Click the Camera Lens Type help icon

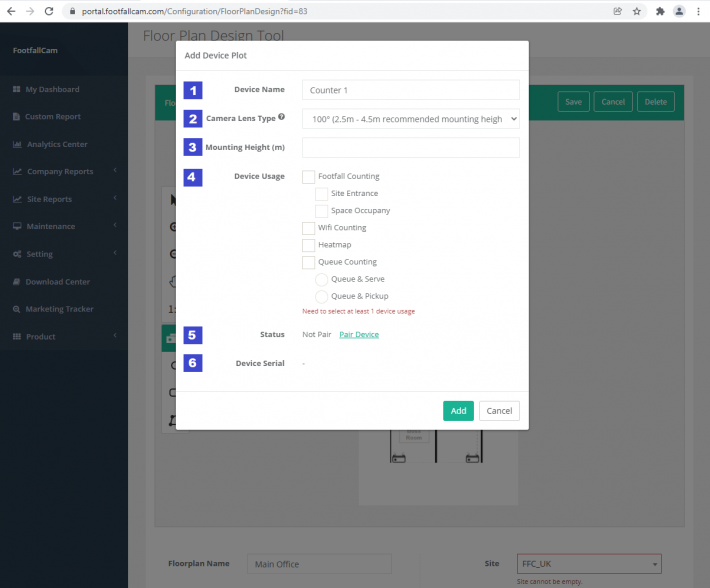(281, 117)
